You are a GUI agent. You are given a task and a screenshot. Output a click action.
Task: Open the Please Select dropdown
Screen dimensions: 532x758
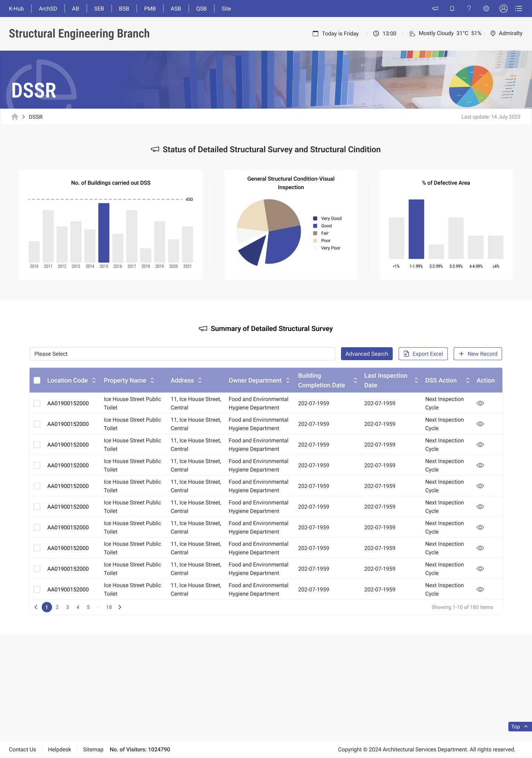click(182, 354)
